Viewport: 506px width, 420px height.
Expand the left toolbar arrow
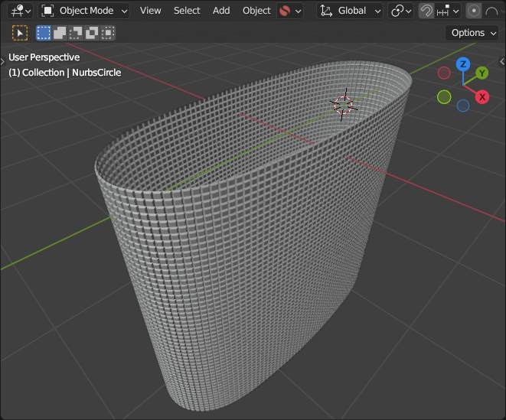[x=2, y=61]
